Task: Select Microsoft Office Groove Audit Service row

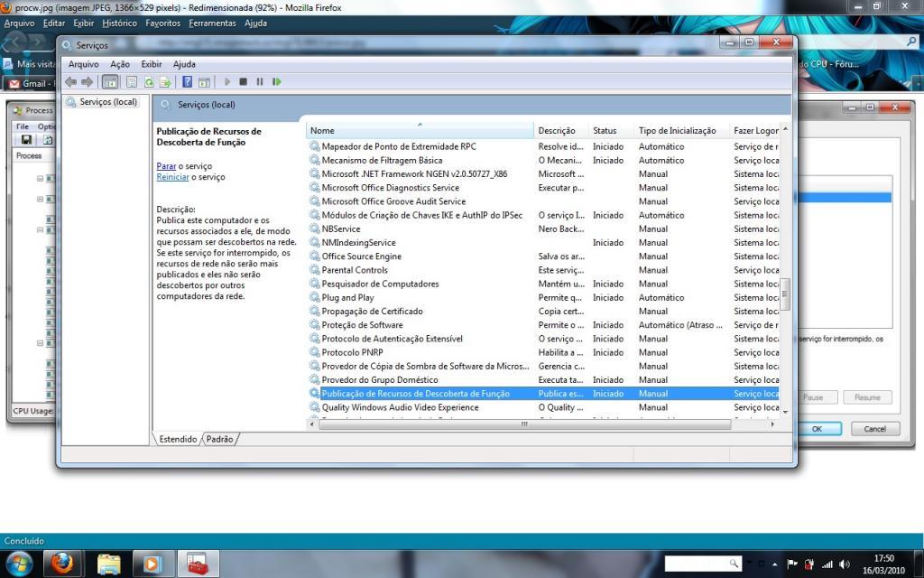Action: 542,201
